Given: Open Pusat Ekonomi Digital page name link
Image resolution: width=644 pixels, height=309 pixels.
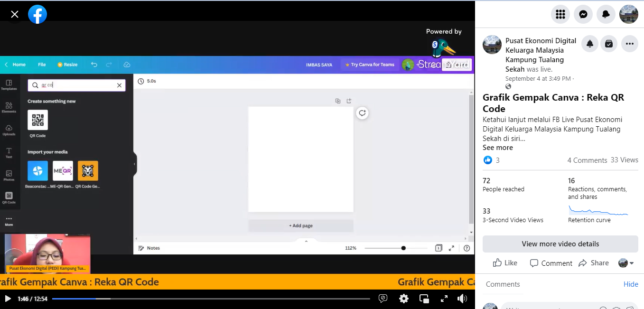Looking at the screenshot, I should [x=541, y=55].
